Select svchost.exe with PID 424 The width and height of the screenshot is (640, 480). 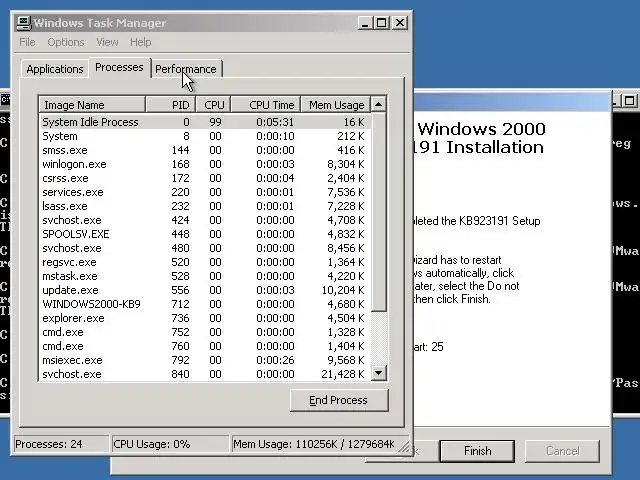tap(205, 220)
